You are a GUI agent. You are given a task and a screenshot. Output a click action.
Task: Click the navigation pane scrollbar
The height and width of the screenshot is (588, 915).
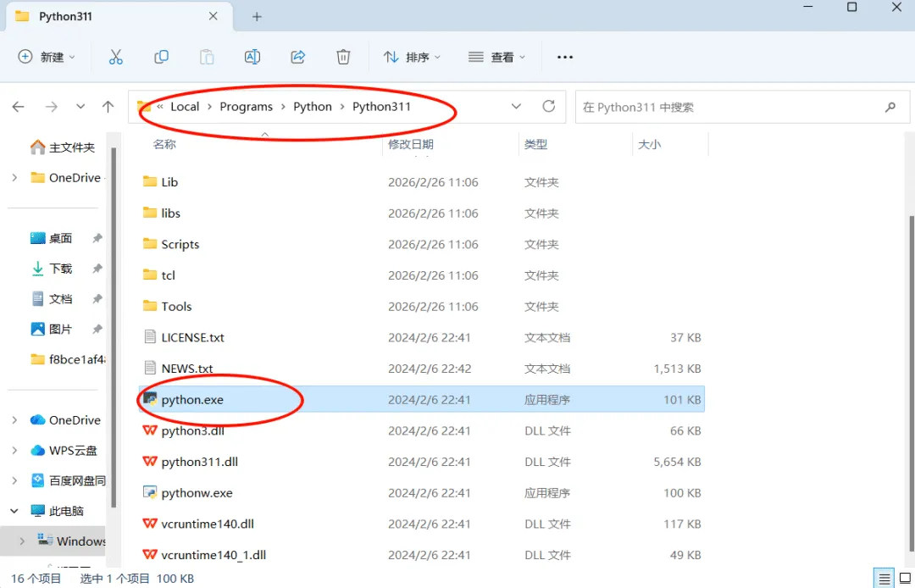point(114,327)
